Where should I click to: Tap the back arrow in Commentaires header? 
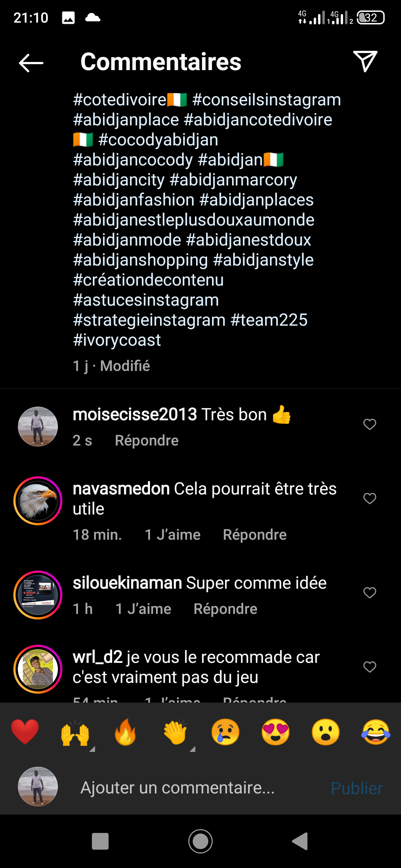[x=31, y=63]
